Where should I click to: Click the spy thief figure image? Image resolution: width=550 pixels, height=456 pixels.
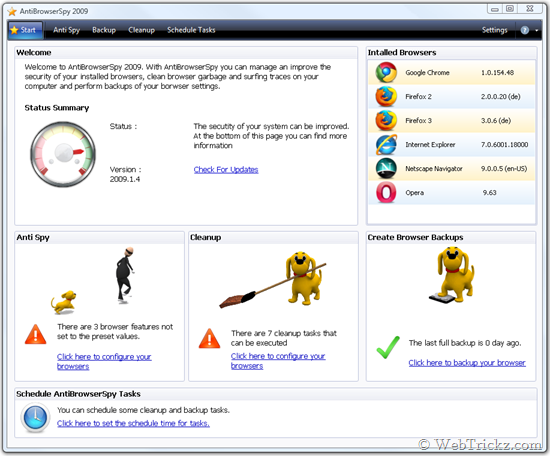[125, 275]
